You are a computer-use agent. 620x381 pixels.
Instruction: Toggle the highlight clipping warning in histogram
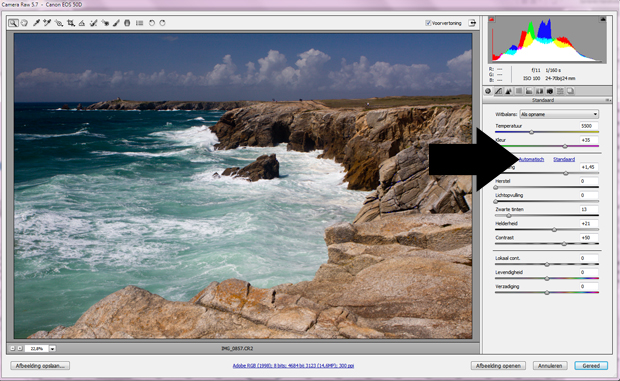[603, 19]
